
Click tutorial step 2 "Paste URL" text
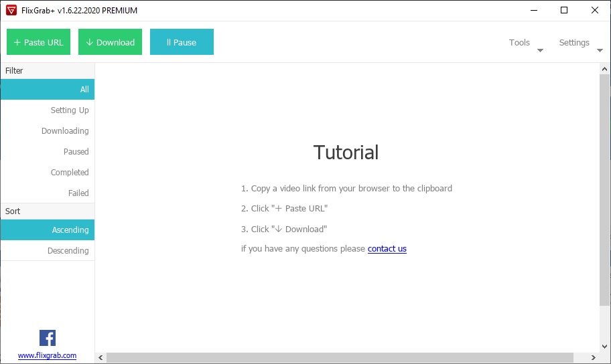(284, 209)
